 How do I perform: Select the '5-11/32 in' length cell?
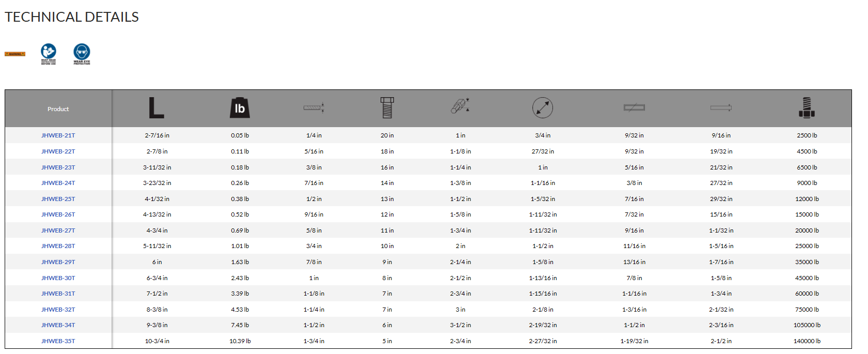click(157, 246)
